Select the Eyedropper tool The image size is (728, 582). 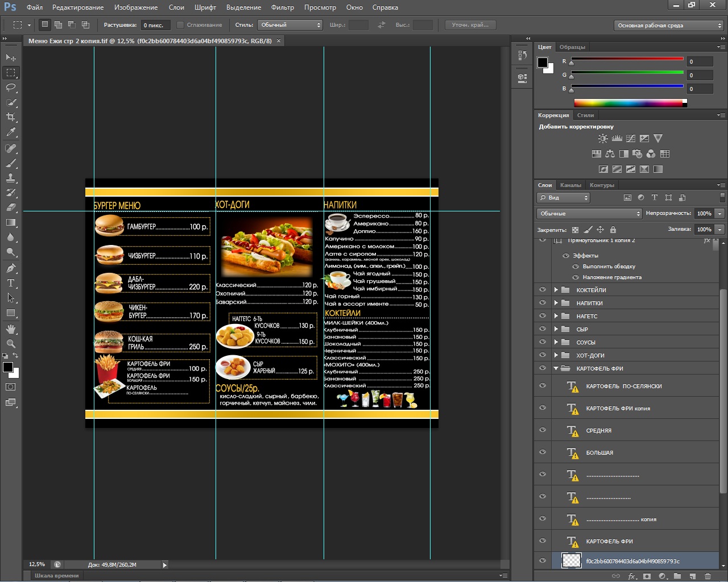(x=11, y=132)
